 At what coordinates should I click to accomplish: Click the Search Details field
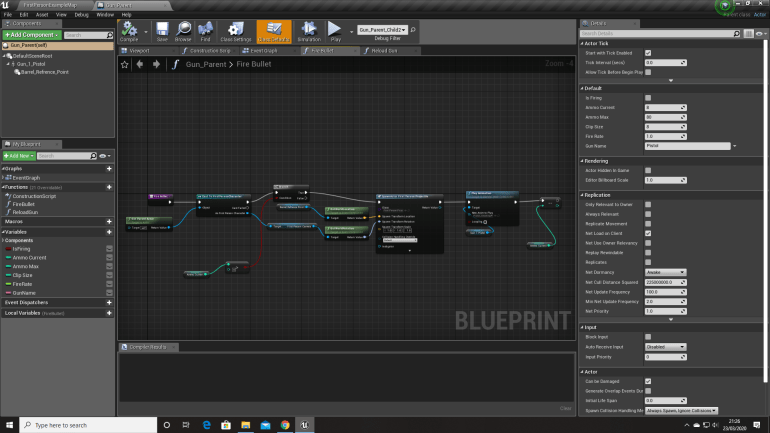coord(660,33)
